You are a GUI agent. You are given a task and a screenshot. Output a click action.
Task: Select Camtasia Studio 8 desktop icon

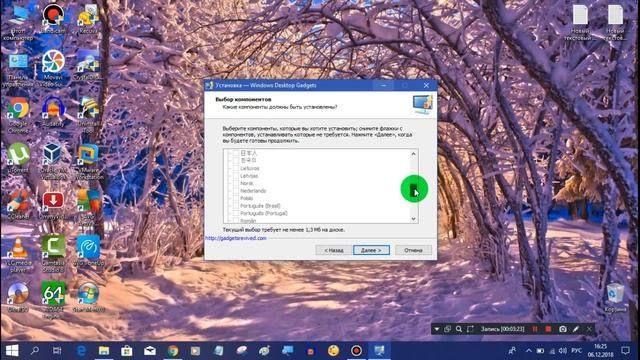point(53,254)
